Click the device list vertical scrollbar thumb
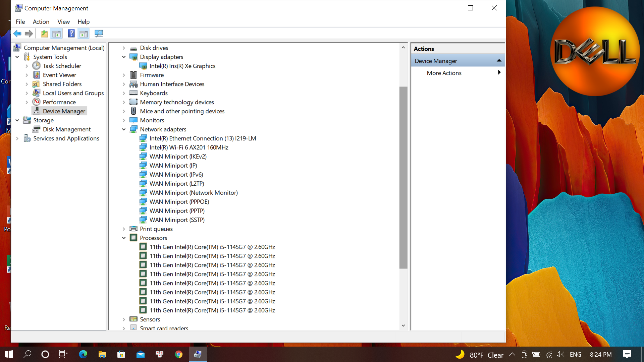The image size is (644, 362). tap(403, 178)
